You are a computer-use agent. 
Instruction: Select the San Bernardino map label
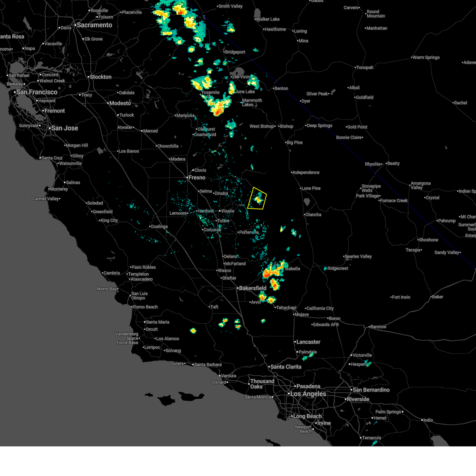(x=371, y=390)
